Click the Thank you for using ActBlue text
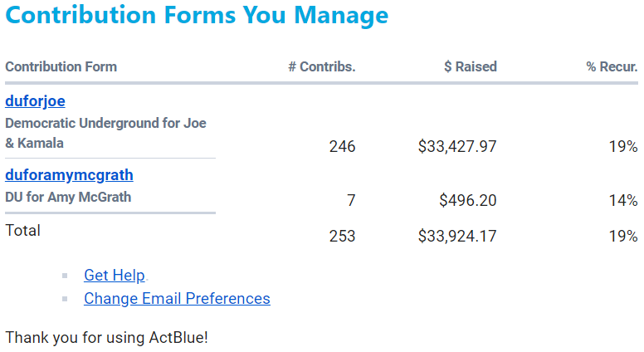Image resolution: width=644 pixels, height=352 pixels. pos(106,338)
